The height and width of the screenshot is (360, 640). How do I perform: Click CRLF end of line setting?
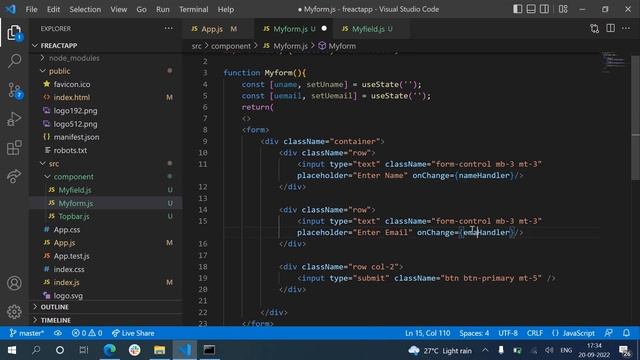(534, 333)
